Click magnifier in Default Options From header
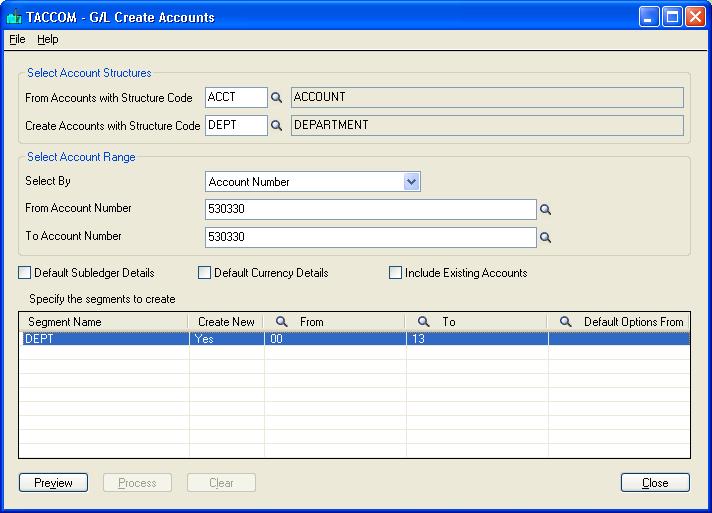712x513 pixels. pos(565,321)
